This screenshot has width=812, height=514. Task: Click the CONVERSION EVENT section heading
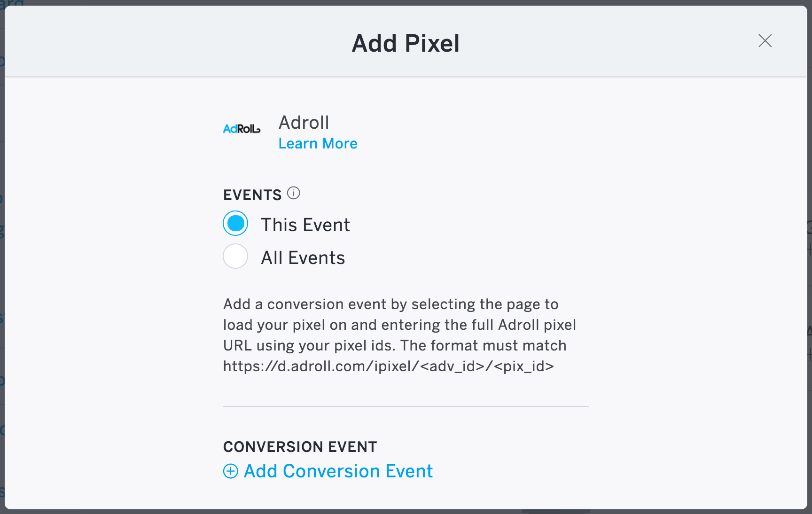point(300,447)
